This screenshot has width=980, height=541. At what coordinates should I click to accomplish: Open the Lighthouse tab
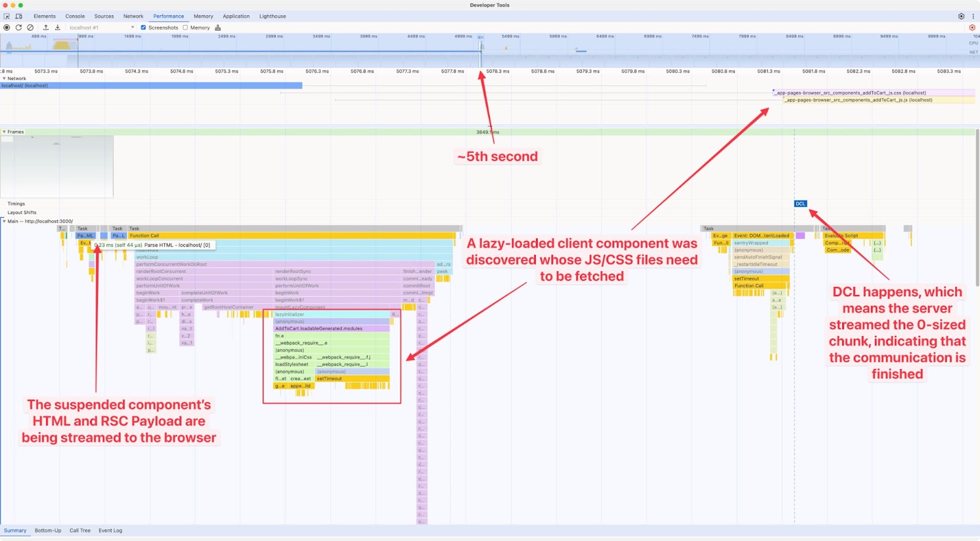coord(273,17)
